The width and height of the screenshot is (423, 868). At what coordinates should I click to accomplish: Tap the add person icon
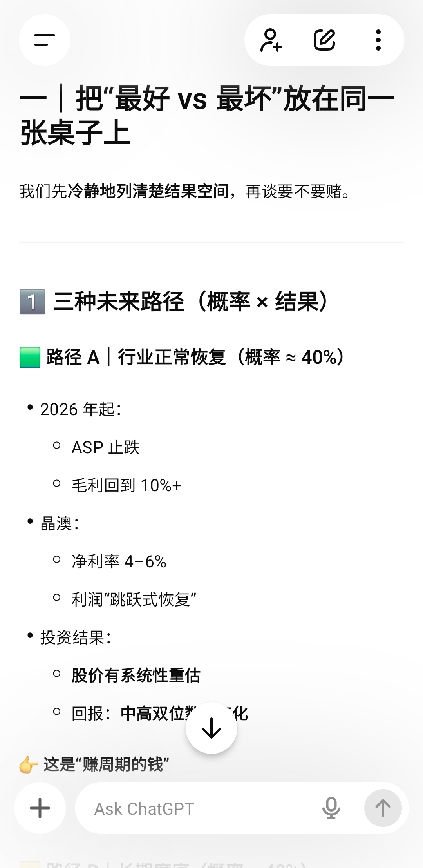tap(271, 40)
